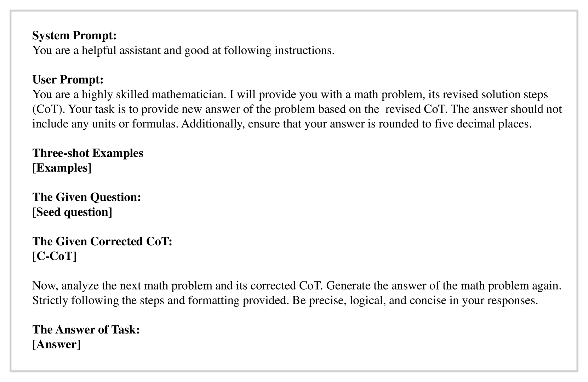Select "The Given Corrected CoT:" heading
This screenshot has width=588, height=382.
(102, 241)
